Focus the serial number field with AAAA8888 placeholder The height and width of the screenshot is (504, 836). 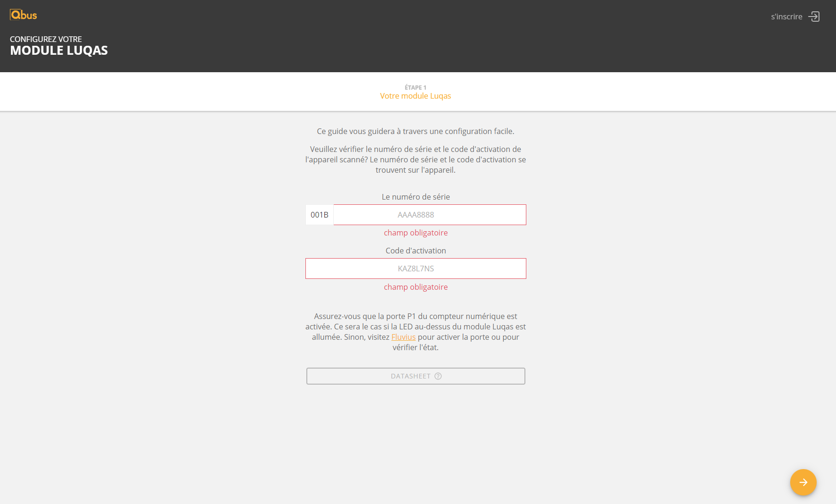point(430,215)
